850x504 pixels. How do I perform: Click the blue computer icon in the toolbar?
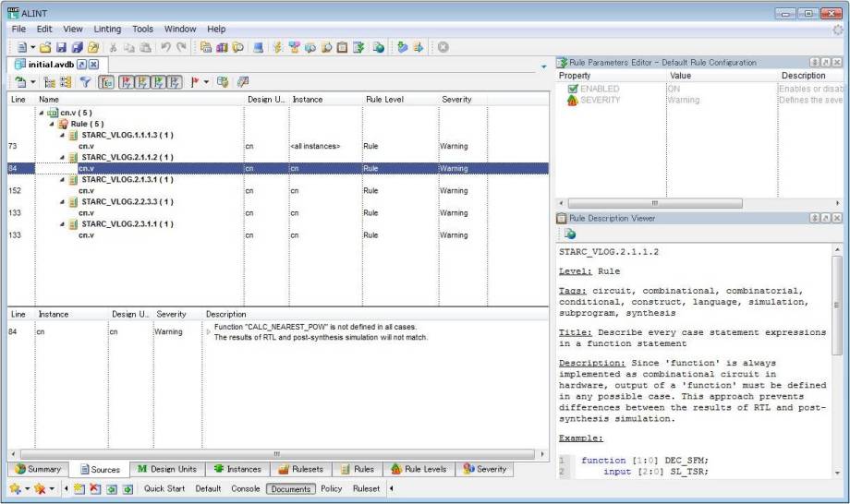pos(258,48)
